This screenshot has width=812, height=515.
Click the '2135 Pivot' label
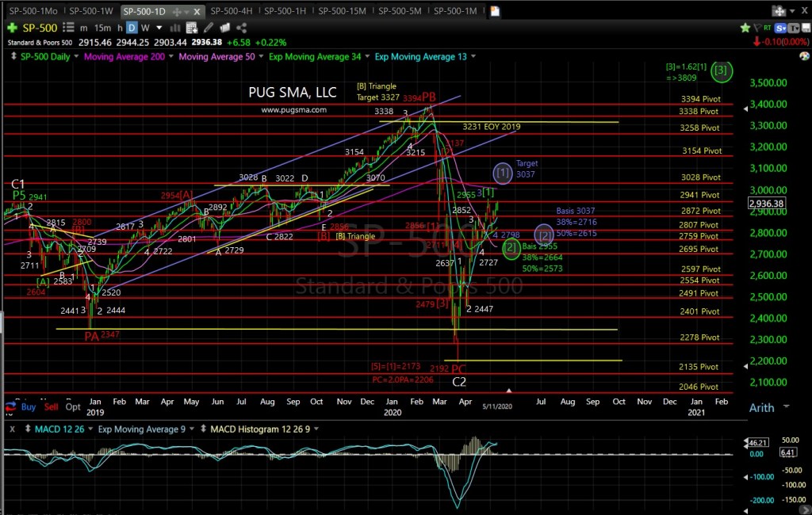(x=699, y=367)
